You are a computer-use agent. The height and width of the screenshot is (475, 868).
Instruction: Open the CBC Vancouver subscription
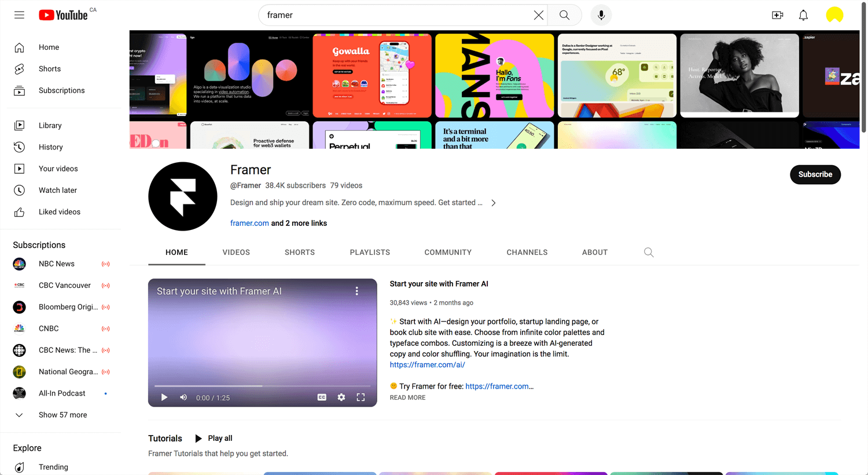pos(64,285)
